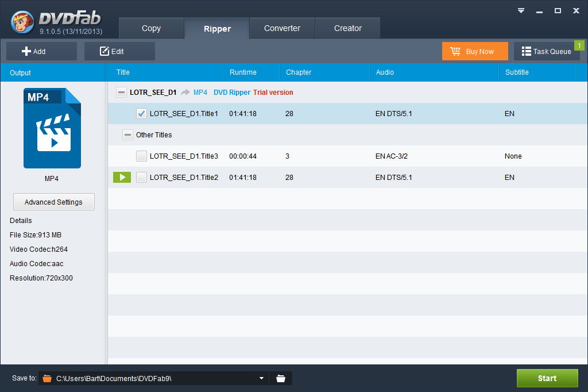Click the DVD Ripper label link
Viewport: 588px width, 392px height.
click(232, 93)
